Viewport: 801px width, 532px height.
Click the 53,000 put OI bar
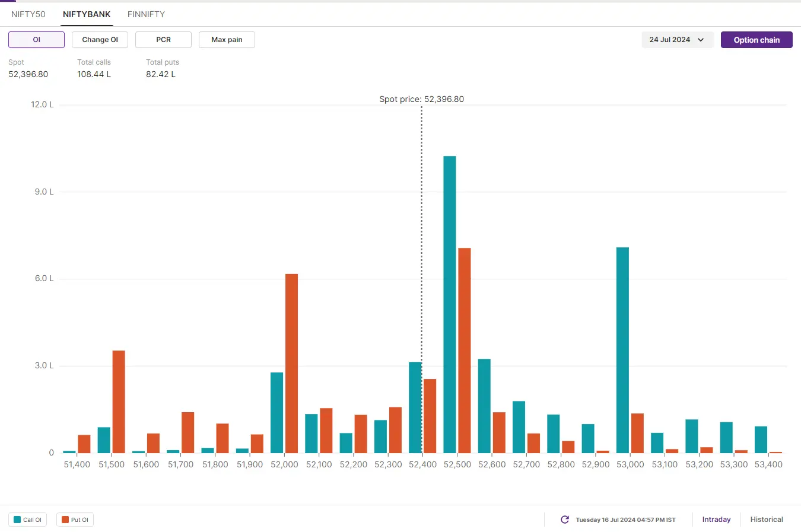(637, 434)
